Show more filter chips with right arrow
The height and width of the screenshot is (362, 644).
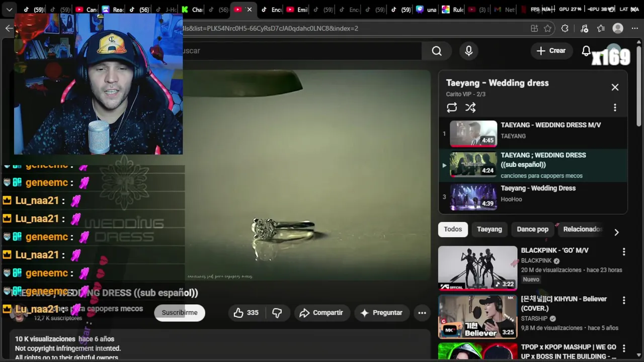616,232
